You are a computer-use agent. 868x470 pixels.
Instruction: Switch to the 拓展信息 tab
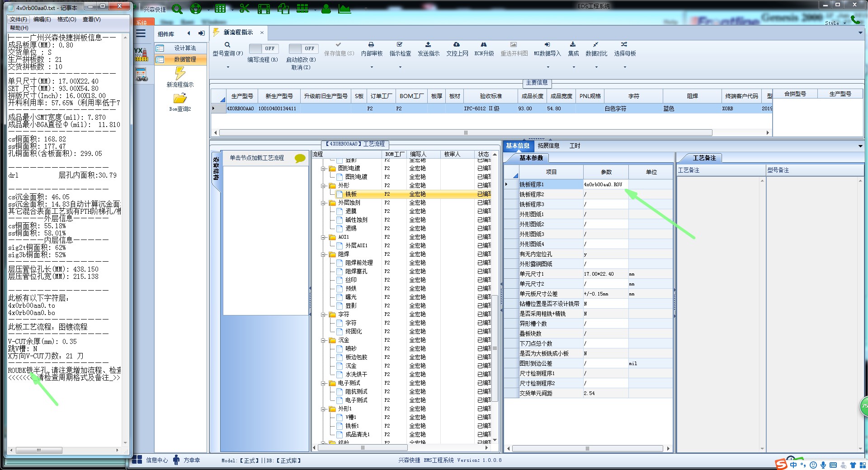(548, 146)
